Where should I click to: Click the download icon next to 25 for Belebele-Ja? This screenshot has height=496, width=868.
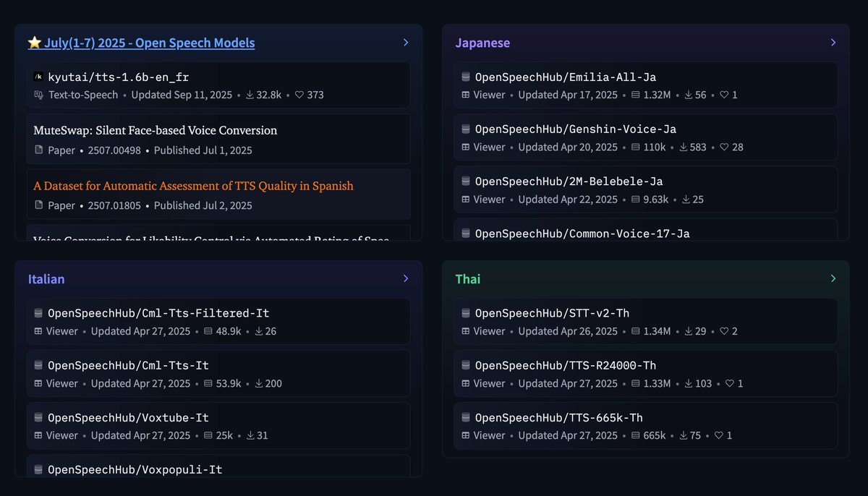click(684, 199)
